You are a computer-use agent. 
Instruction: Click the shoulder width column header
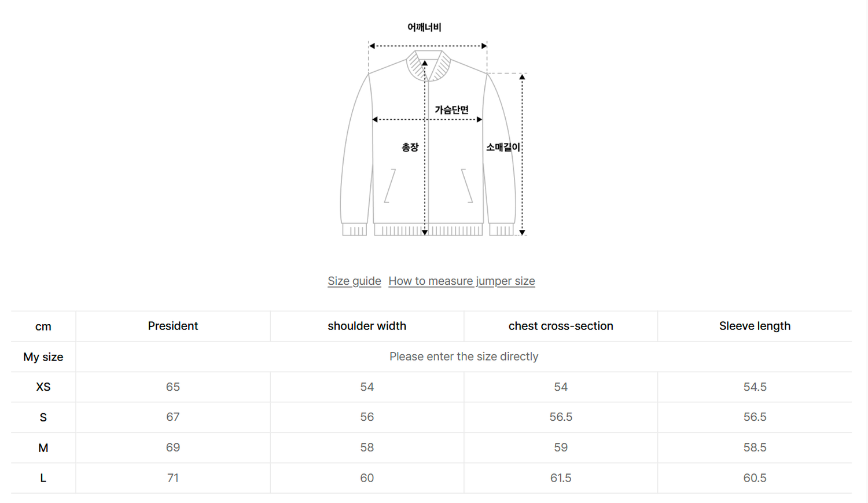[367, 326]
